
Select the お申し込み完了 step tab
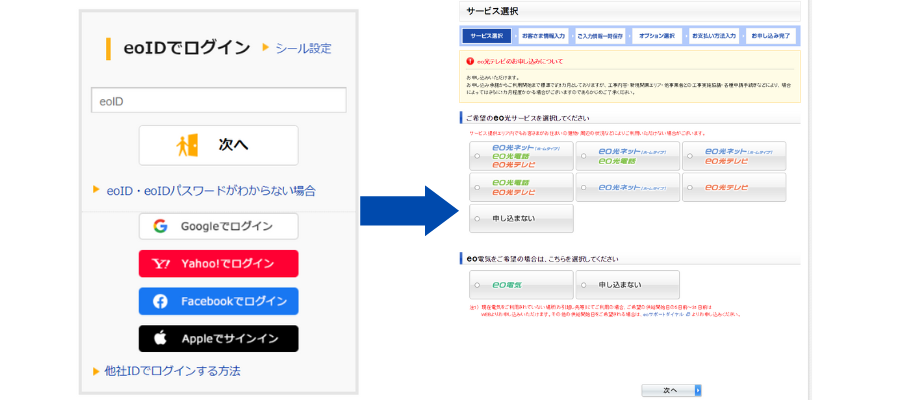point(771,36)
